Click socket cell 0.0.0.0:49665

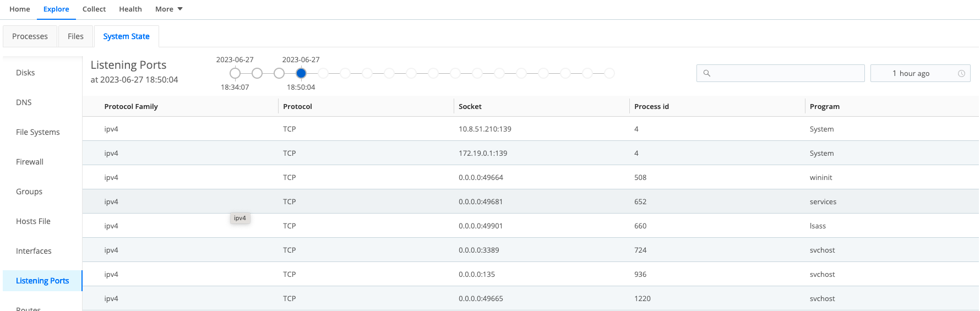(x=481, y=298)
